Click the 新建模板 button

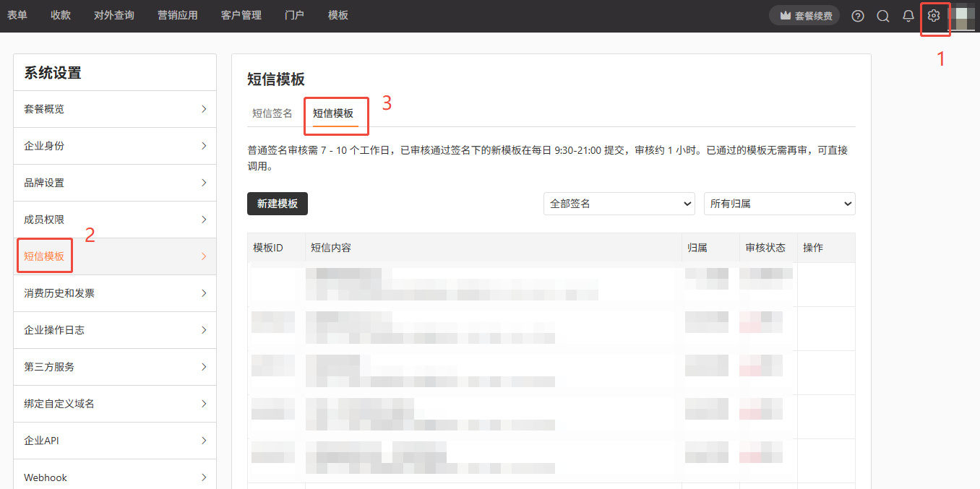tap(278, 204)
